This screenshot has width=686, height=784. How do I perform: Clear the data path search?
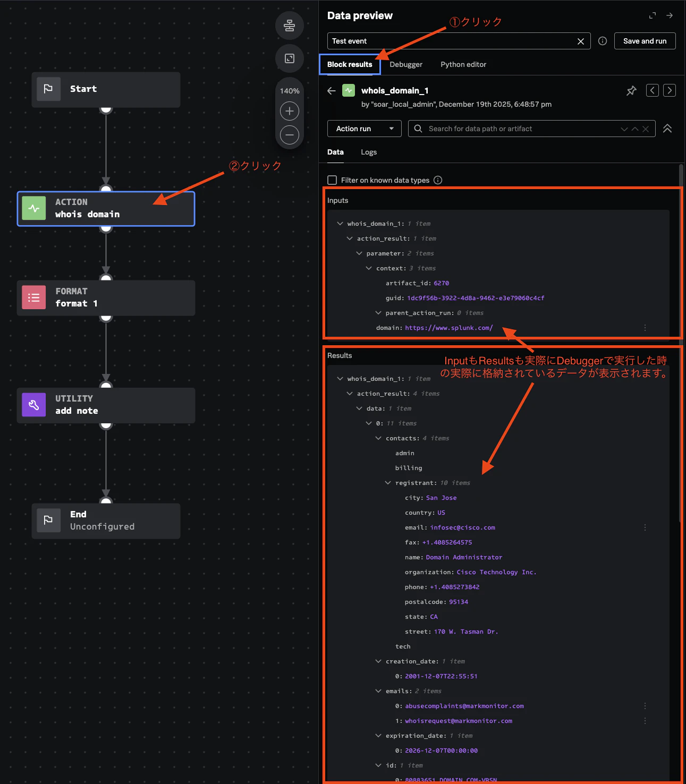646,129
